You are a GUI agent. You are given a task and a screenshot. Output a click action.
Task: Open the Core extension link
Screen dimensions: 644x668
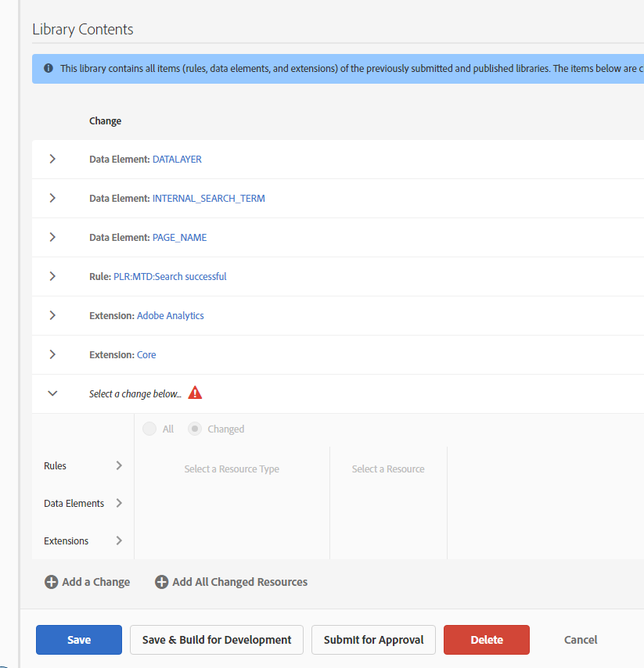146,354
